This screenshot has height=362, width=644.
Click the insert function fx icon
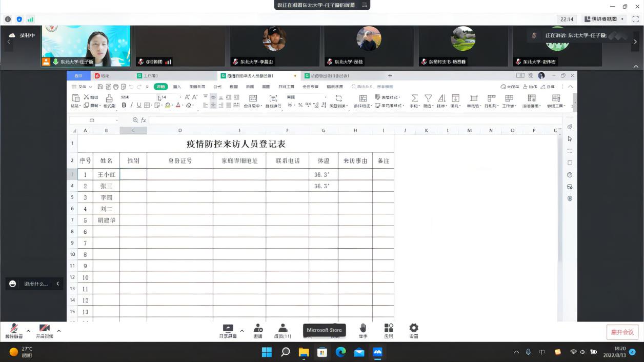click(x=144, y=120)
